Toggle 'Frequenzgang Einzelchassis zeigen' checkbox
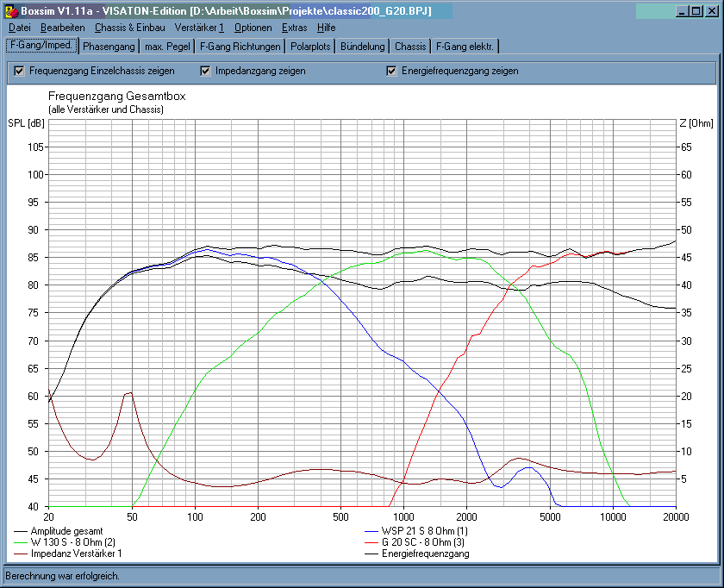 (20, 71)
